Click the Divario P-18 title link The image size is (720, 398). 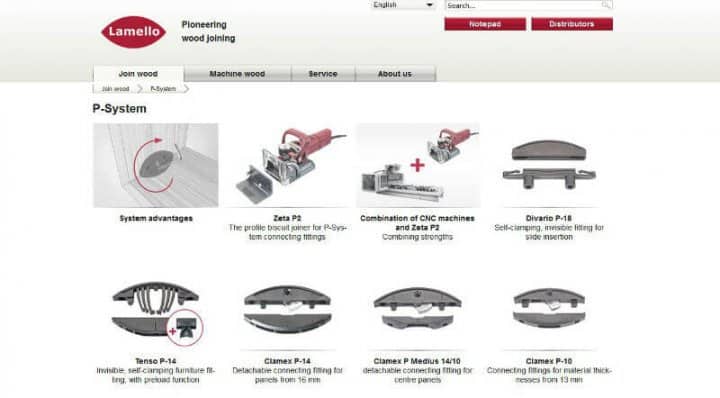click(x=549, y=219)
